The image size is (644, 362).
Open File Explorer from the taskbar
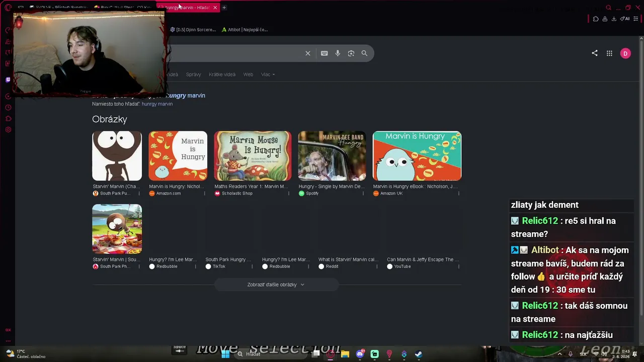[345, 354]
